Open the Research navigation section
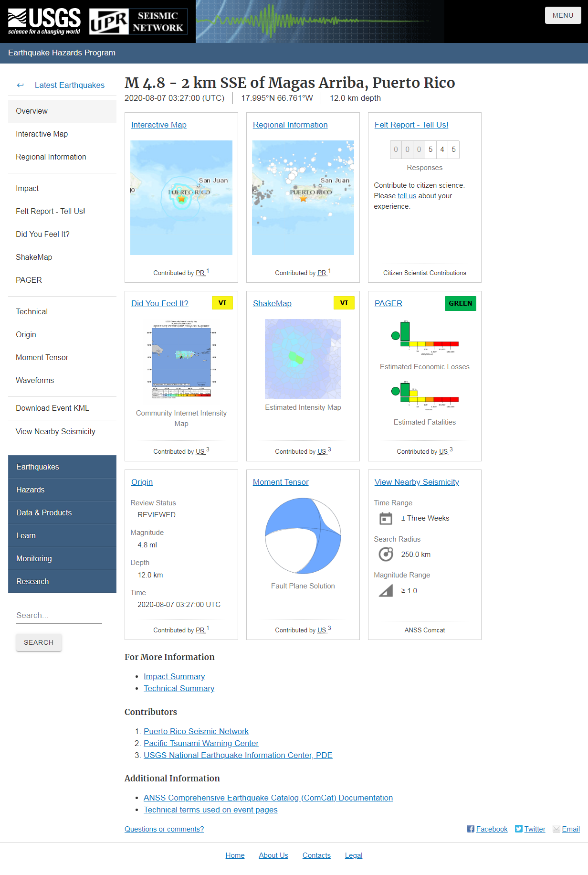This screenshot has width=588, height=875. [x=62, y=581]
